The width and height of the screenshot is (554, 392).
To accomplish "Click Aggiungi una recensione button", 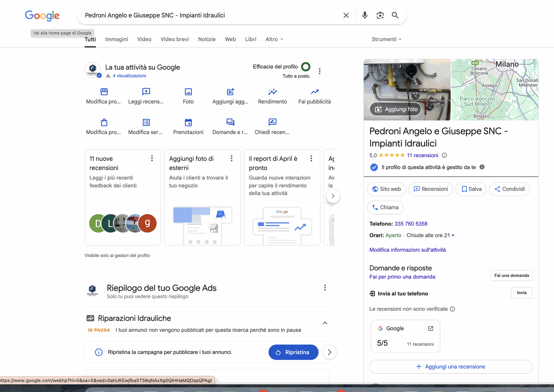I will tap(451, 367).
